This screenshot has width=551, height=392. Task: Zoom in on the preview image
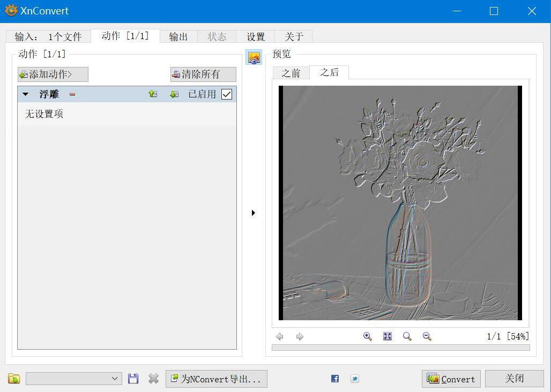[x=367, y=336]
